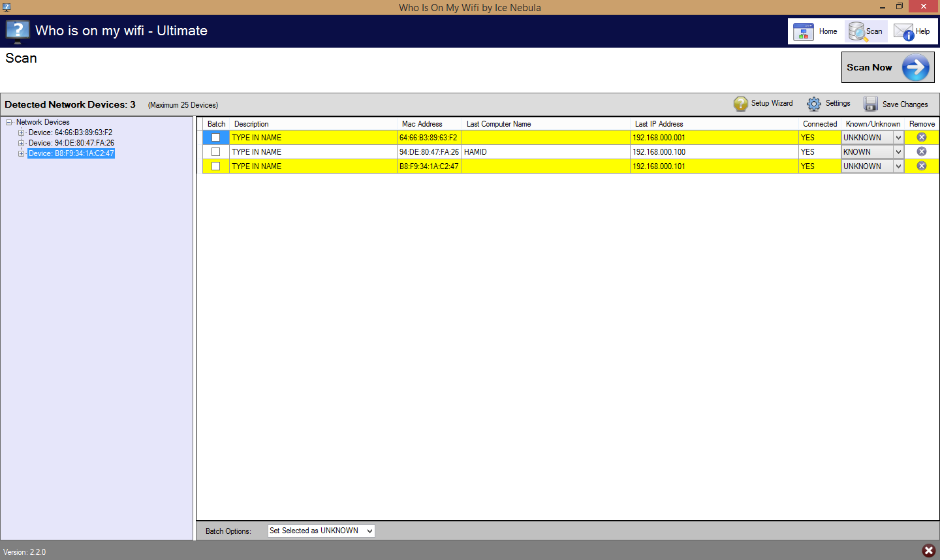Tick batch checkbox for B8:F9:34:1A:C2:47
Image resolution: width=940 pixels, height=560 pixels.
tap(215, 166)
